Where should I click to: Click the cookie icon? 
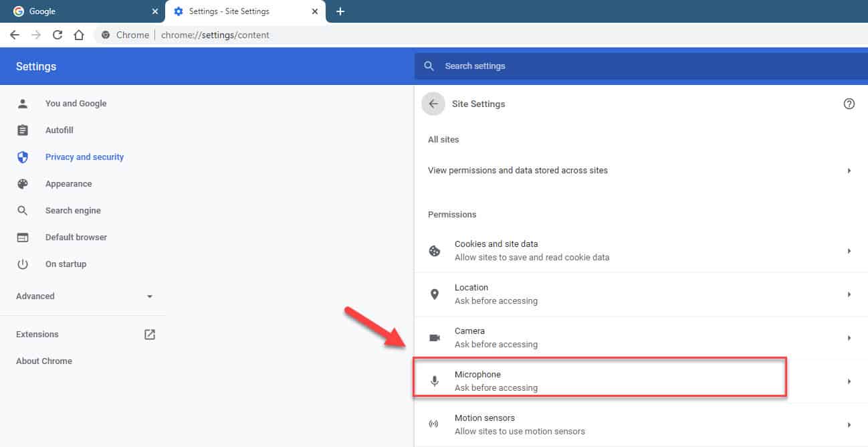pos(435,251)
